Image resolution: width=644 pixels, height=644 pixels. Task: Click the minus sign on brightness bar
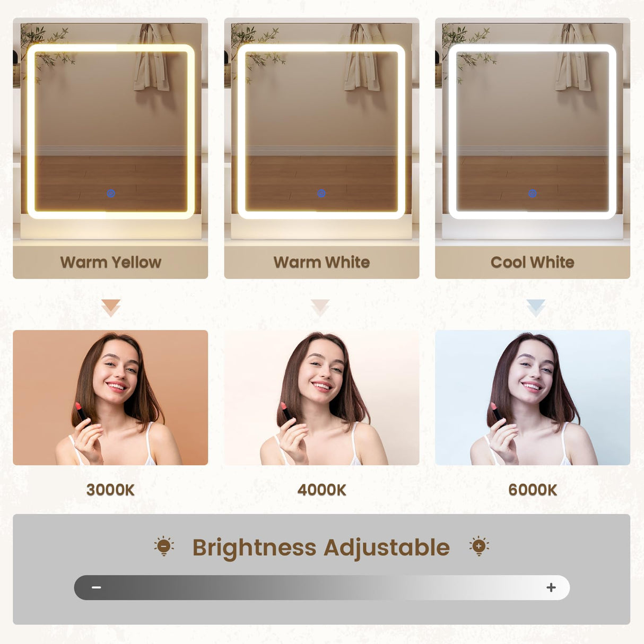(x=96, y=587)
